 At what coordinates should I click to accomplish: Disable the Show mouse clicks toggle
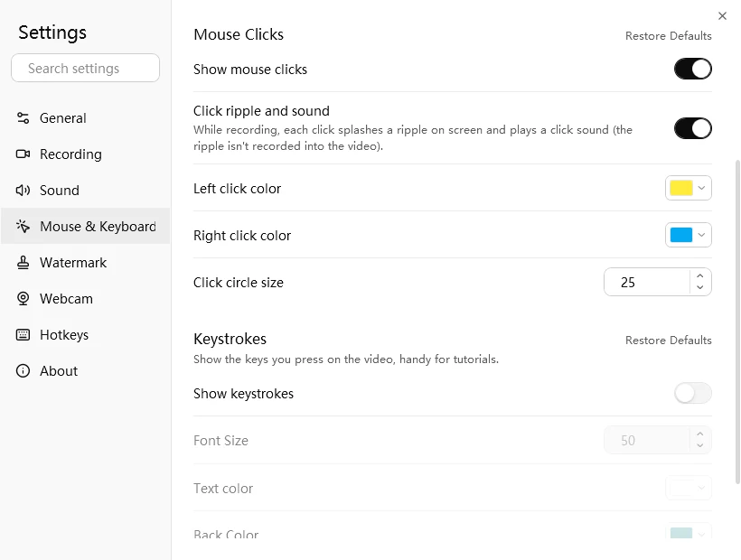693,69
